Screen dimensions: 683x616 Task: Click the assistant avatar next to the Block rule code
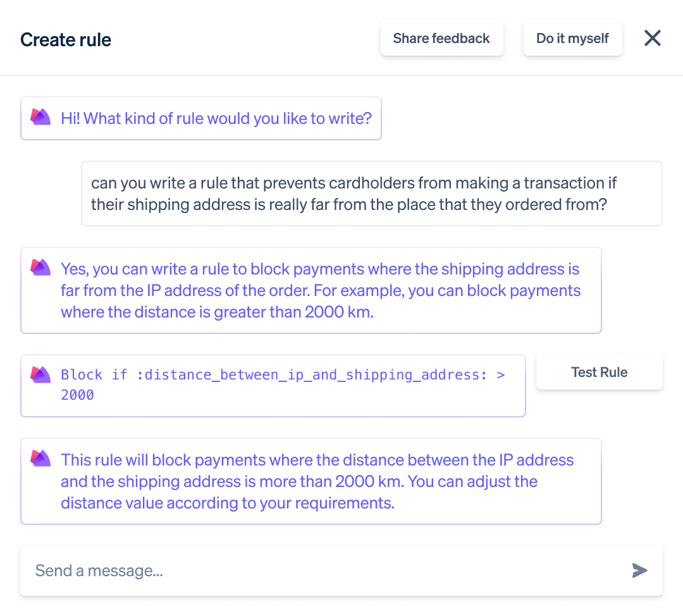click(x=40, y=374)
